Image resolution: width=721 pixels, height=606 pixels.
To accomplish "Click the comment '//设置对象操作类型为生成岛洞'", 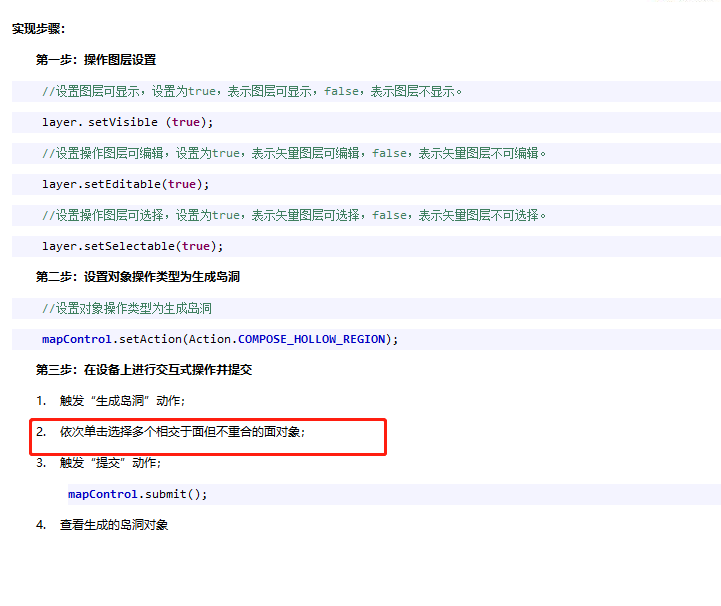I will [x=127, y=308].
